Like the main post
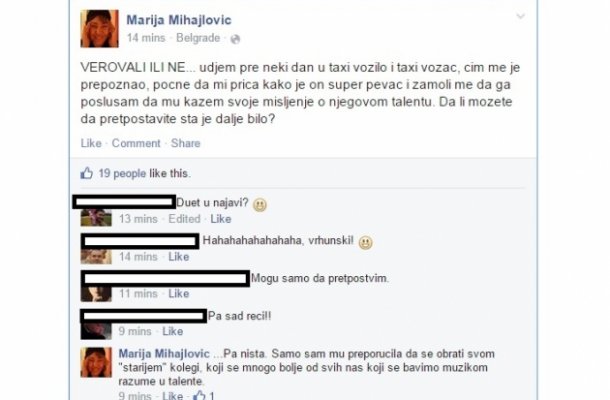The image size is (610, 400). 91,143
